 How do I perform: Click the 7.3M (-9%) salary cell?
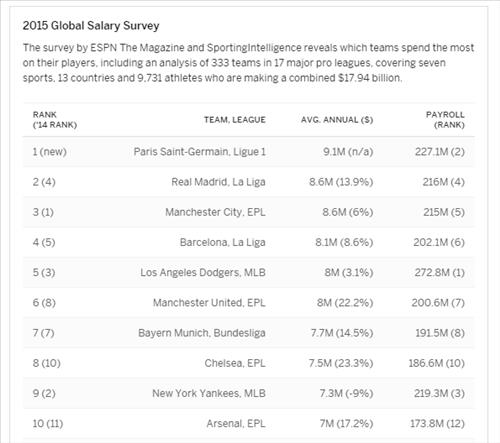coord(346,393)
